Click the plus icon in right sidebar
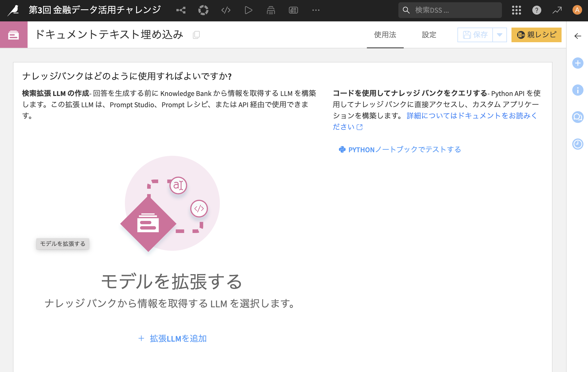Image resolution: width=588 pixels, height=372 pixels. (x=578, y=63)
